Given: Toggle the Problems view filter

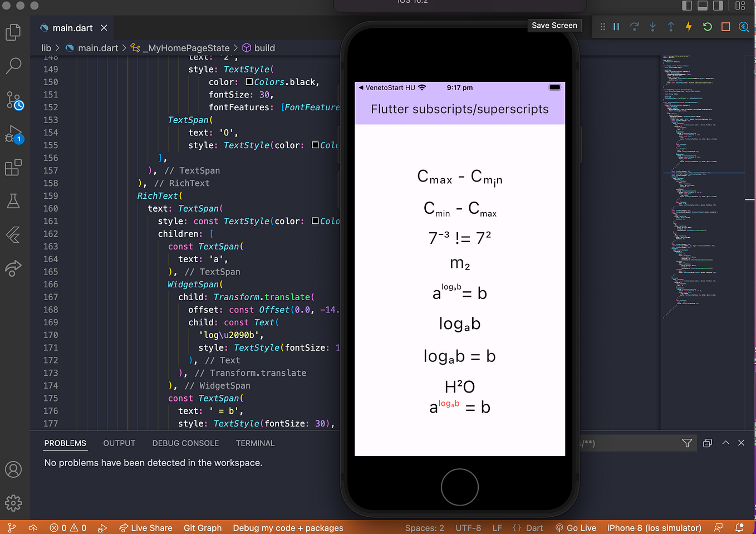Looking at the screenshot, I should point(686,443).
